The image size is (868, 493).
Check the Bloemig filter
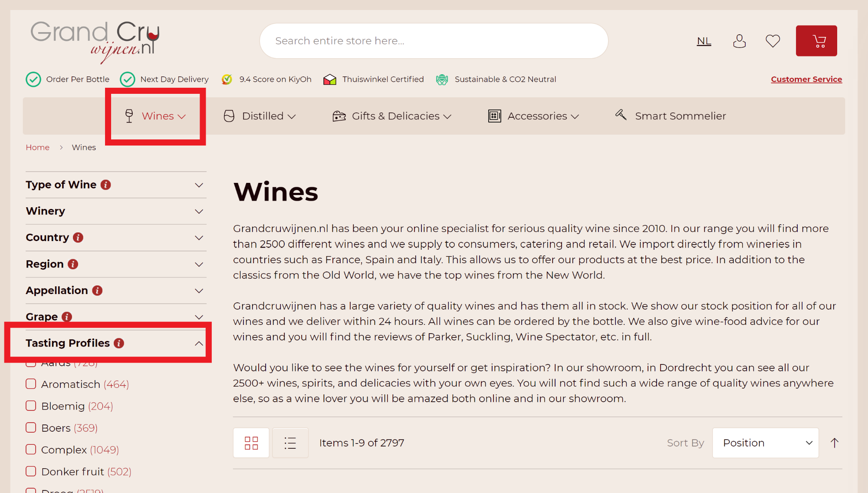(31, 406)
